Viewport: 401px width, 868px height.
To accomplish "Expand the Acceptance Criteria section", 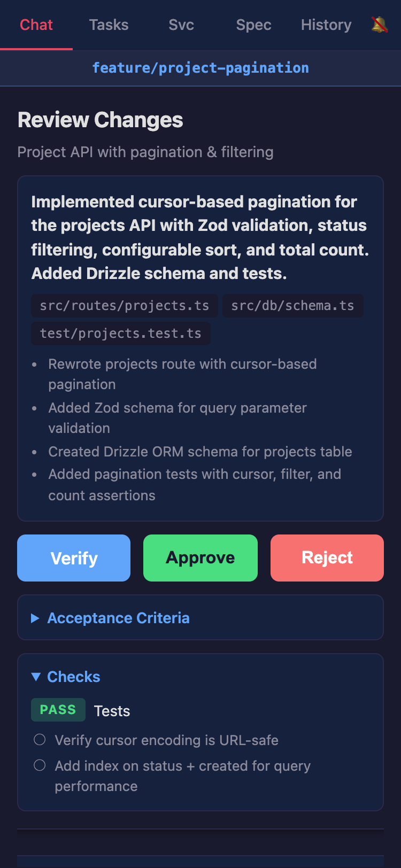I will 118,618.
